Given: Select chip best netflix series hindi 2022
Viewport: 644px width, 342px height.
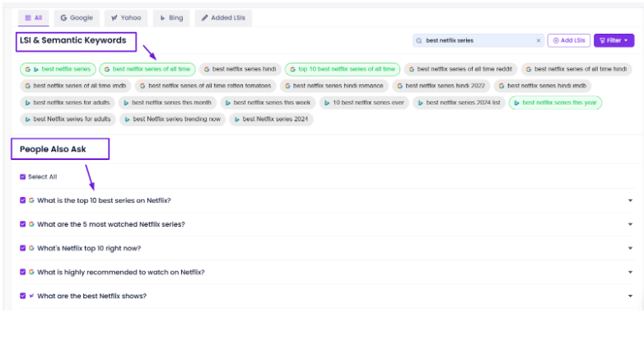Looking at the screenshot, I should coord(441,86).
